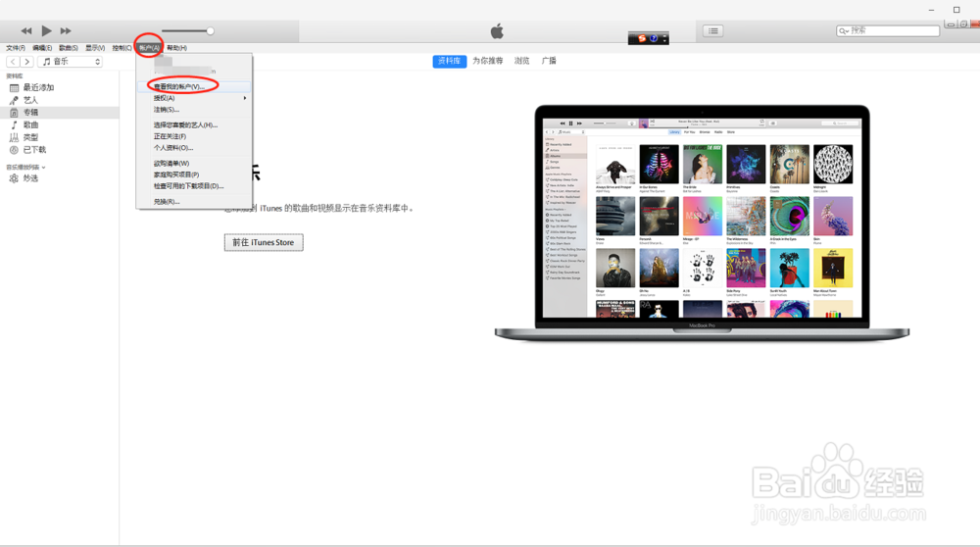Choose 个人资料(O)... menu entry
This screenshot has height=547, width=980.
(194, 148)
